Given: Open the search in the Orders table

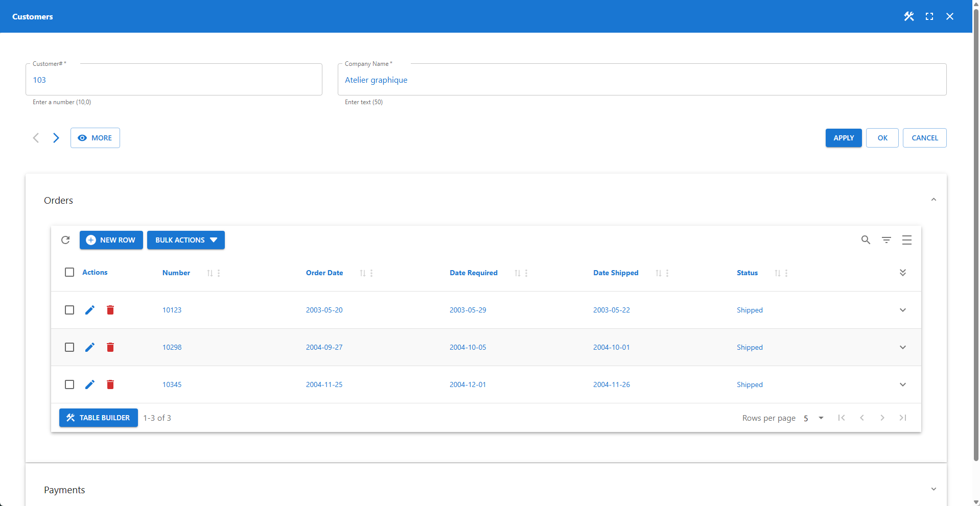Looking at the screenshot, I should pos(866,240).
